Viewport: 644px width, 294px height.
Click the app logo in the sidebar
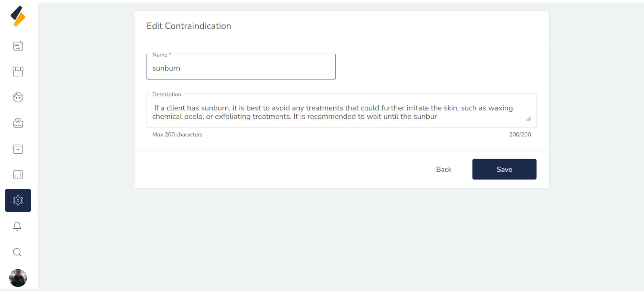coord(18,16)
